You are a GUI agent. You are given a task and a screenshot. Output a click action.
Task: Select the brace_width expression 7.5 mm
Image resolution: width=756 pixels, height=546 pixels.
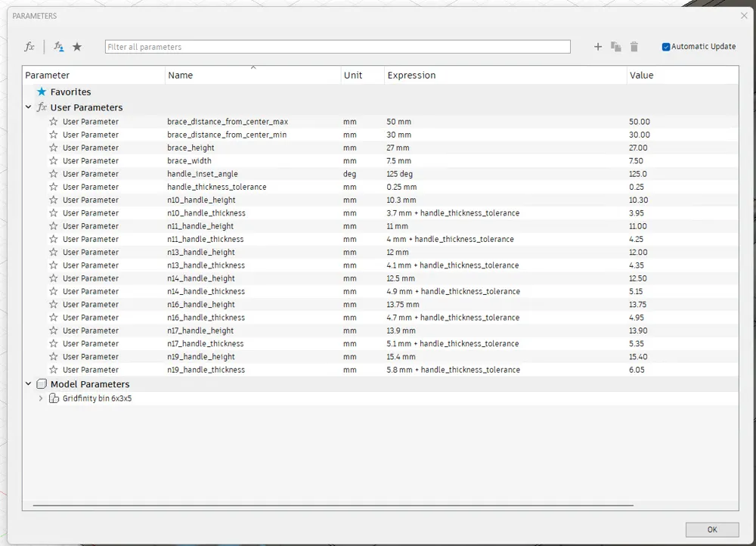[x=399, y=161]
